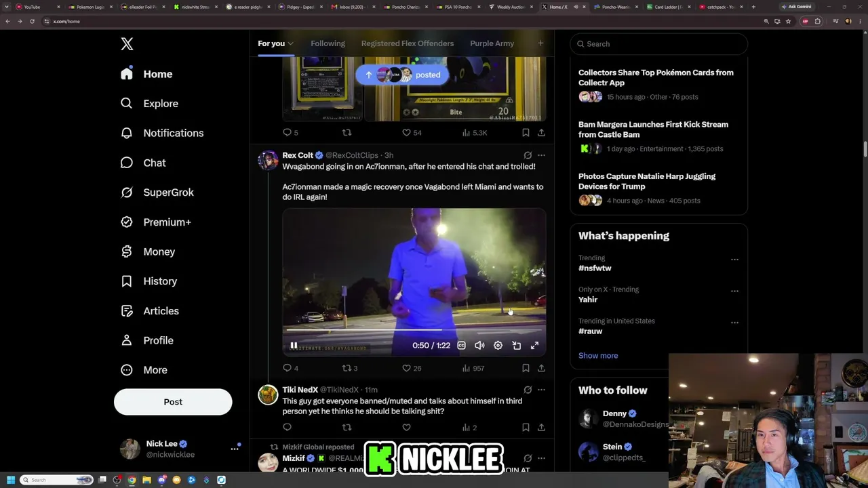Open video settings gear menu
The image size is (868, 488).
tap(498, 346)
